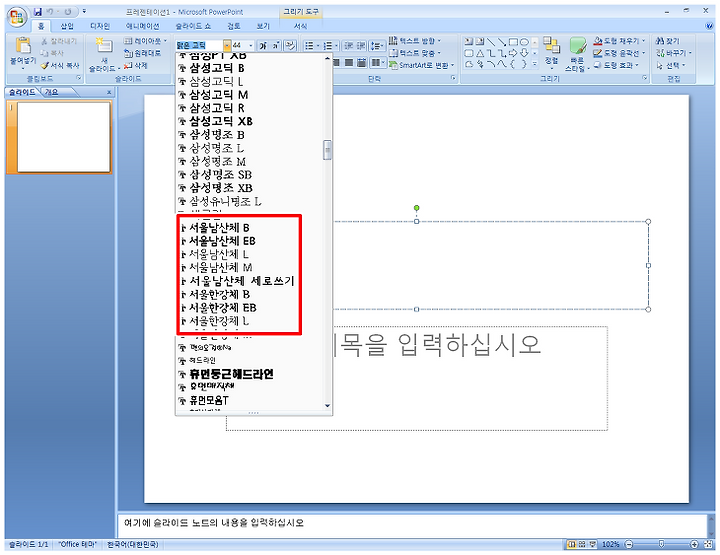Open line spacing dropdown
Viewport: 720px width, 555px height.
pyautogui.click(x=377, y=45)
